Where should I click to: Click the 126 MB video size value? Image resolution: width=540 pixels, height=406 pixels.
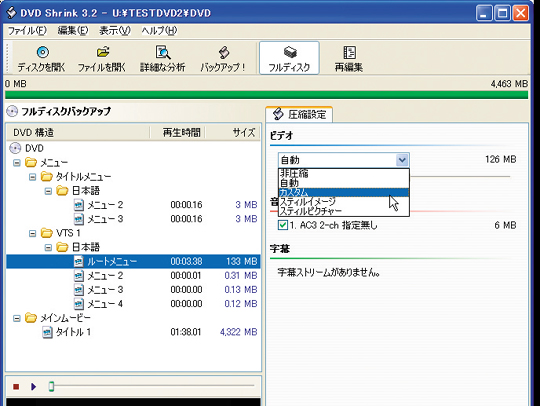tap(500, 159)
